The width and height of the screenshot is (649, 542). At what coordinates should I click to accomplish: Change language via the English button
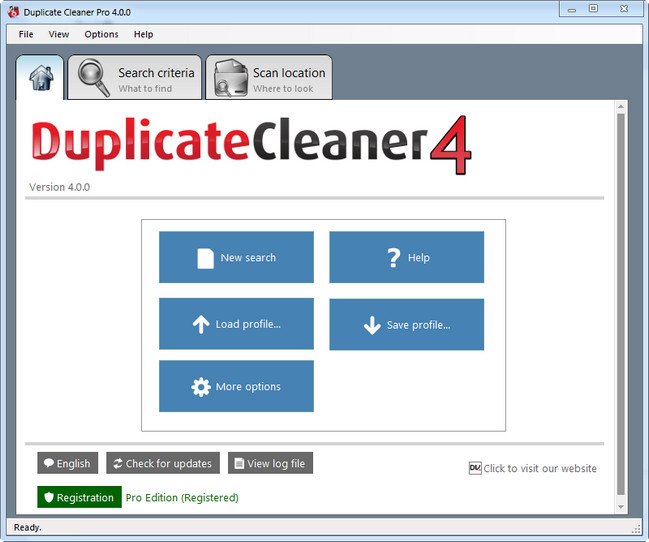pyautogui.click(x=67, y=463)
